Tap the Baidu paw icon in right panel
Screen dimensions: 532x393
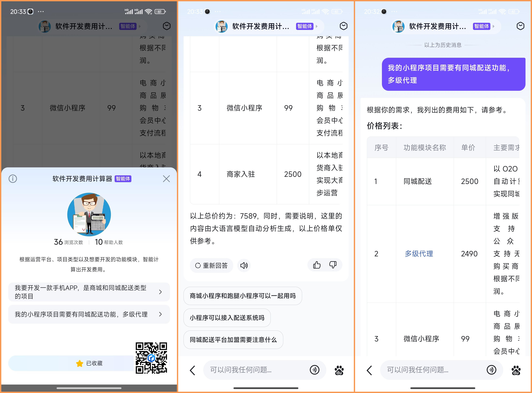pyautogui.click(x=516, y=370)
